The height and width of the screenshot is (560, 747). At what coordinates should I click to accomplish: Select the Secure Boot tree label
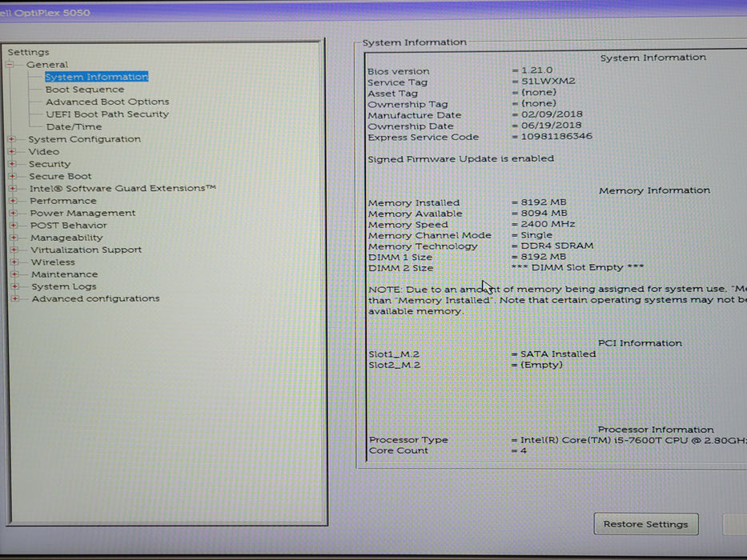60,176
